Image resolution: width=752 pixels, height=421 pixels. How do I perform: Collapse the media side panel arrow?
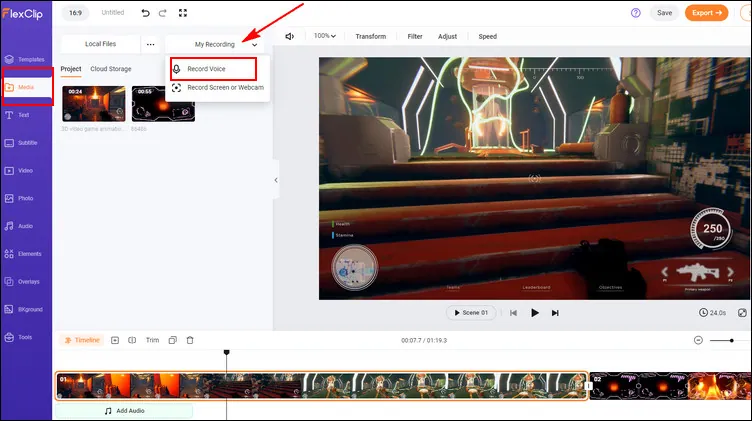(x=276, y=180)
